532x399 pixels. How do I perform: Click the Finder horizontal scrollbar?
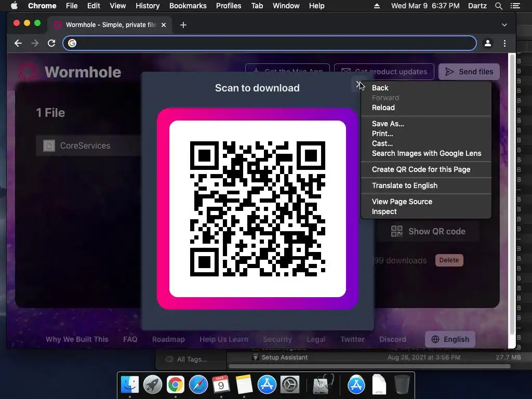pos(369,366)
